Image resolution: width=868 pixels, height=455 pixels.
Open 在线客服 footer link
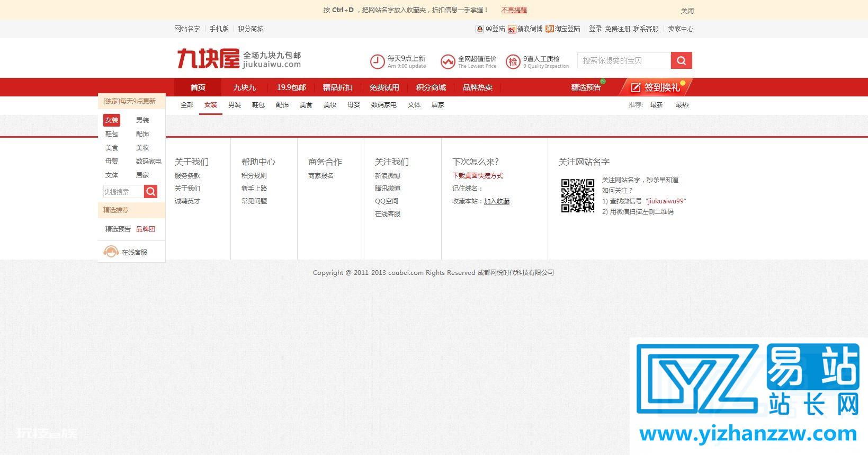coord(388,214)
